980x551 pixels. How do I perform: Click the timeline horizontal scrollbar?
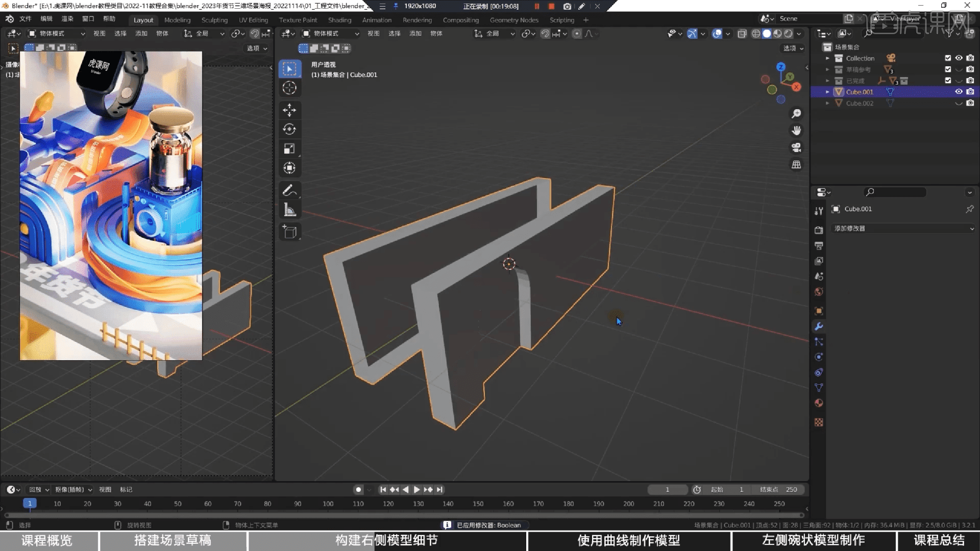[x=403, y=515]
